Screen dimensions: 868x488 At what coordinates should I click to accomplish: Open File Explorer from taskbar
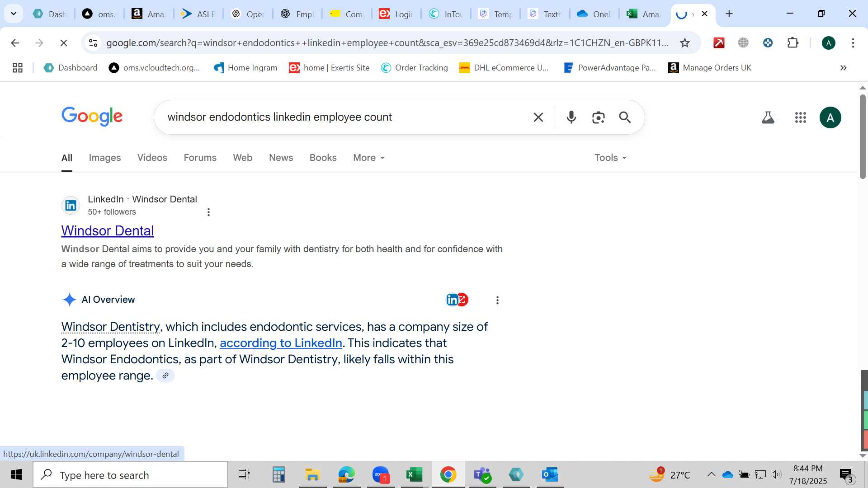tap(312, 474)
